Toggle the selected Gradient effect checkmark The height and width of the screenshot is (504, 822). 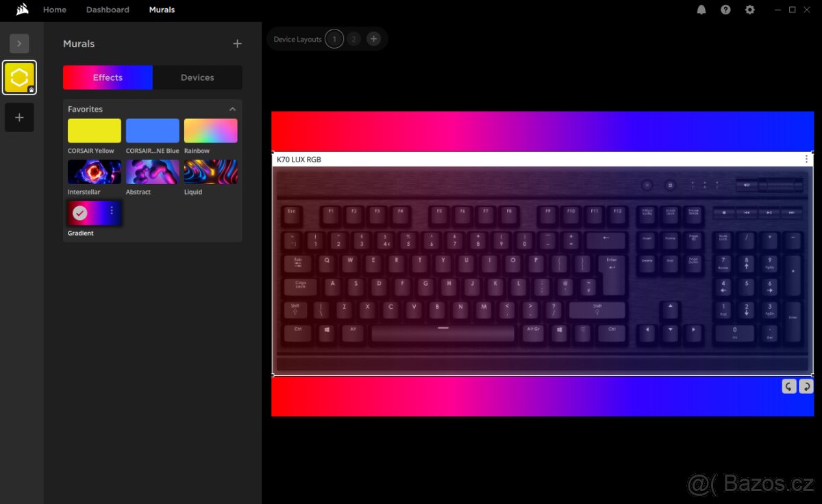click(x=80, y=213)
